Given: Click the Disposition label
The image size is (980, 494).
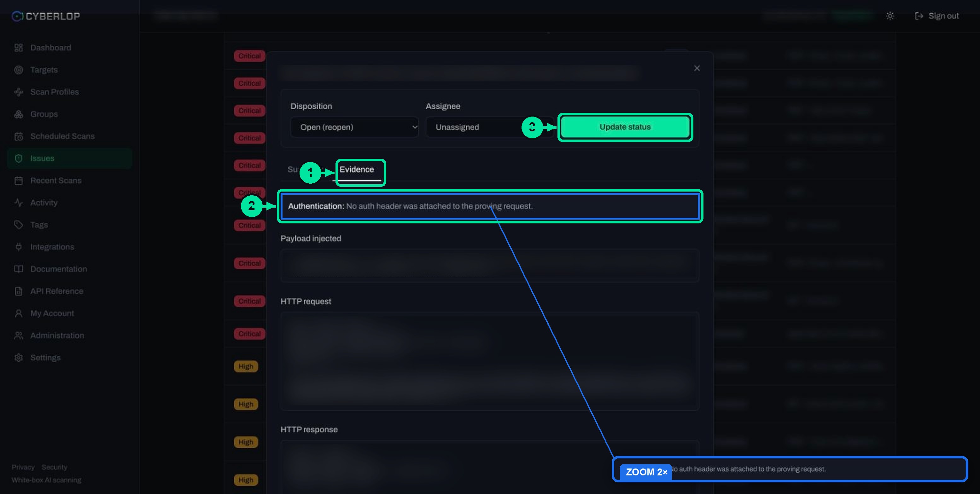Looking at the screenshot, I should (x=311, y=106).
